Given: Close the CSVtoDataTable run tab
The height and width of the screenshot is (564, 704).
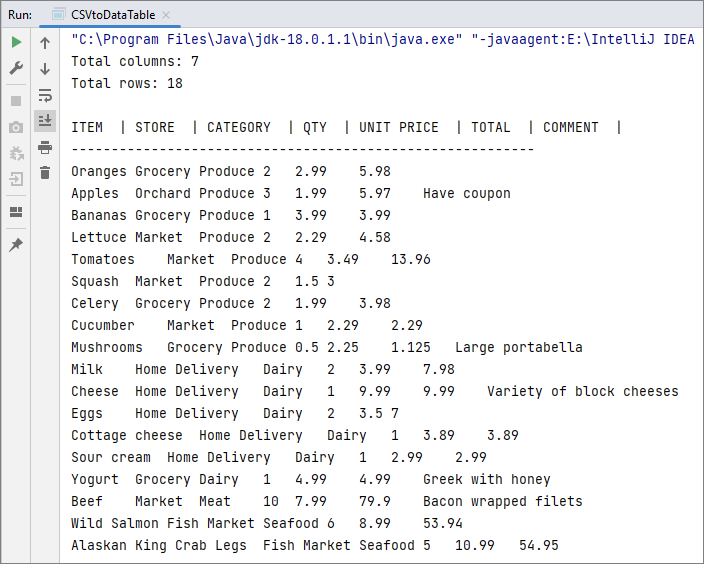Looking at the screenshot, I should (x=166, y=15).
